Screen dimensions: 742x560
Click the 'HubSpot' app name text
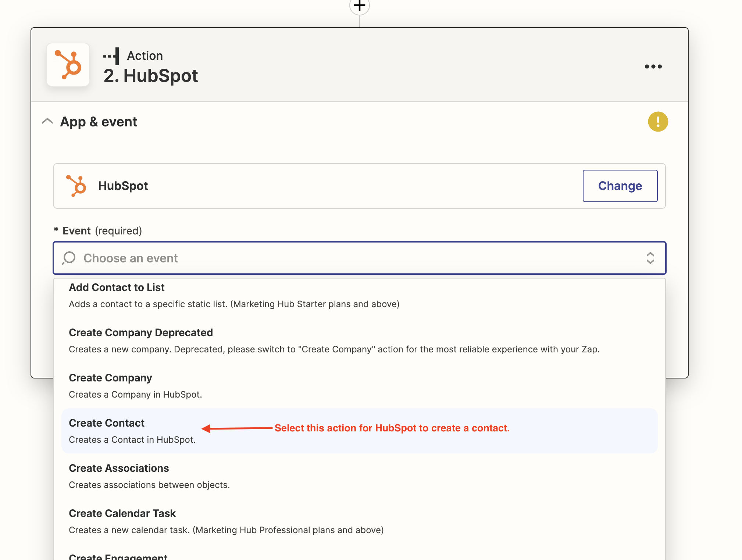[123, 186]
